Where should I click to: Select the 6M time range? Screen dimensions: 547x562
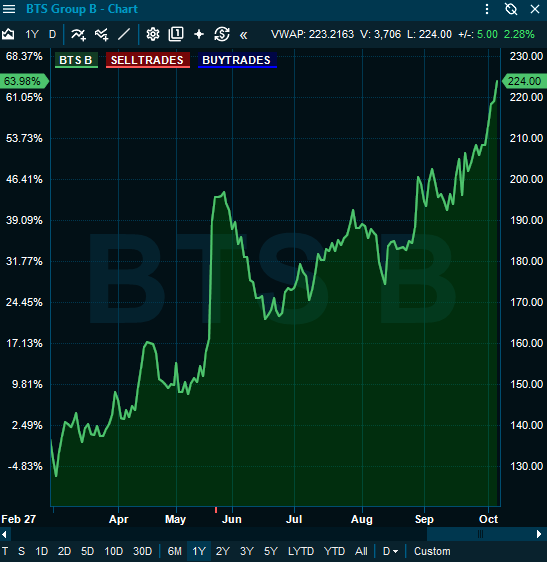coord(175,551)
